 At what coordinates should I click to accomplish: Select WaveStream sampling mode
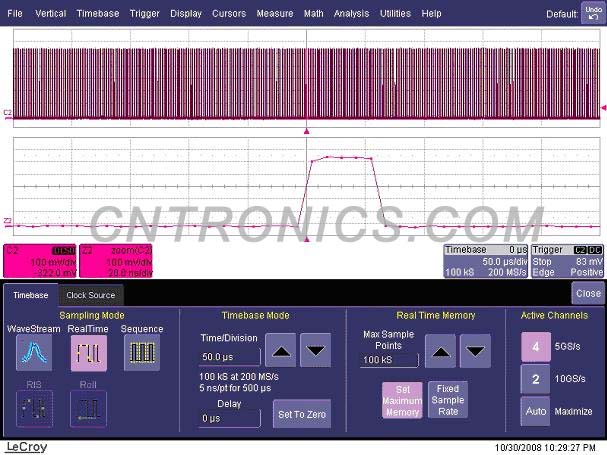[x=34, y=353]
